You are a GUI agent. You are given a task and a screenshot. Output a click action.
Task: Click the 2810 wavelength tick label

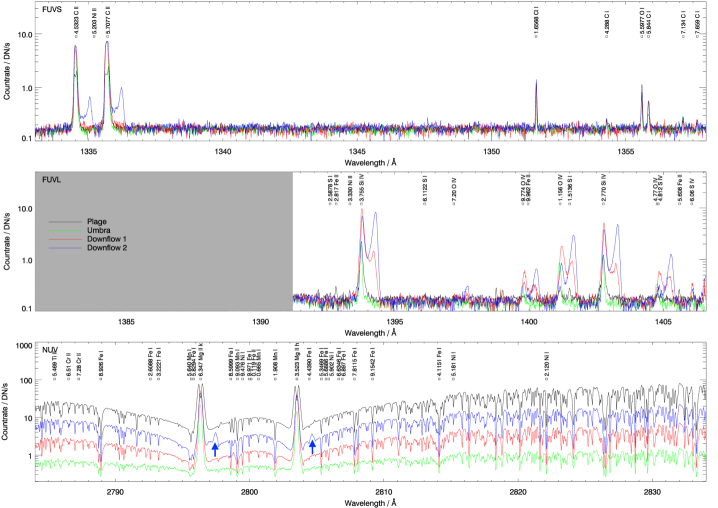click(x=384, y=492)
